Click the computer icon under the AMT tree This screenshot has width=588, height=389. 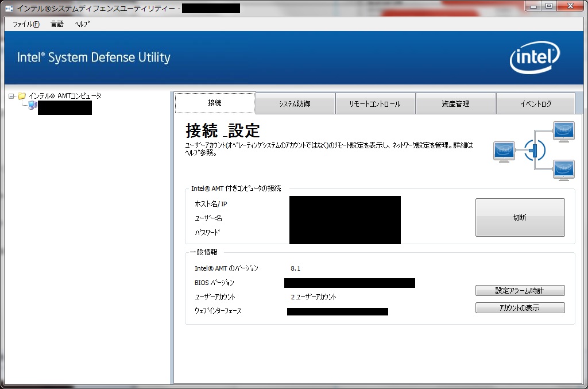pyautogui.click(x=33, y=105)
